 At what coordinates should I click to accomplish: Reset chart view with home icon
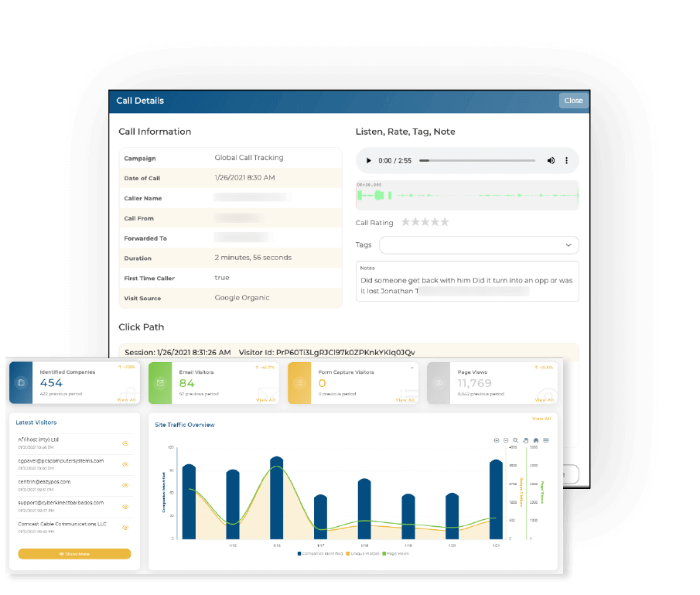pos(536,440)
